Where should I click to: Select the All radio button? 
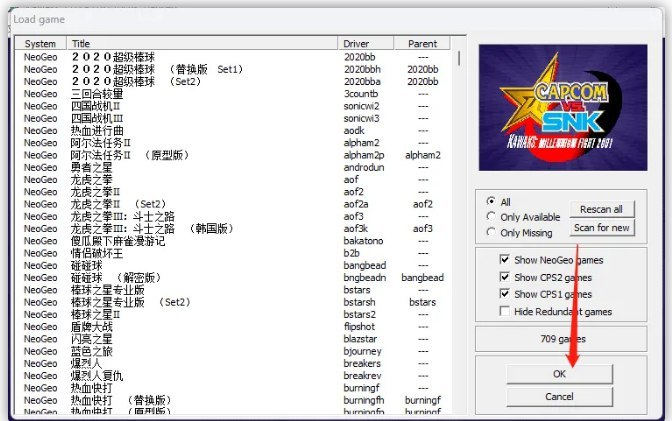click(491, 201)
